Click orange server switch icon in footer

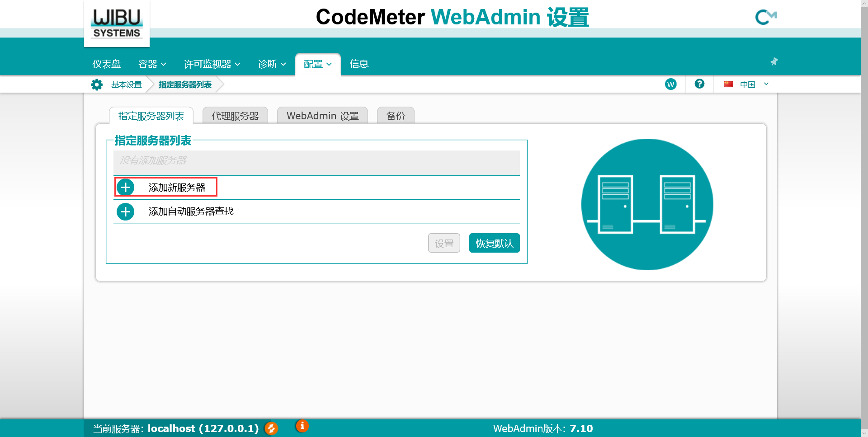pyautogui.click(x=271, y=428)
